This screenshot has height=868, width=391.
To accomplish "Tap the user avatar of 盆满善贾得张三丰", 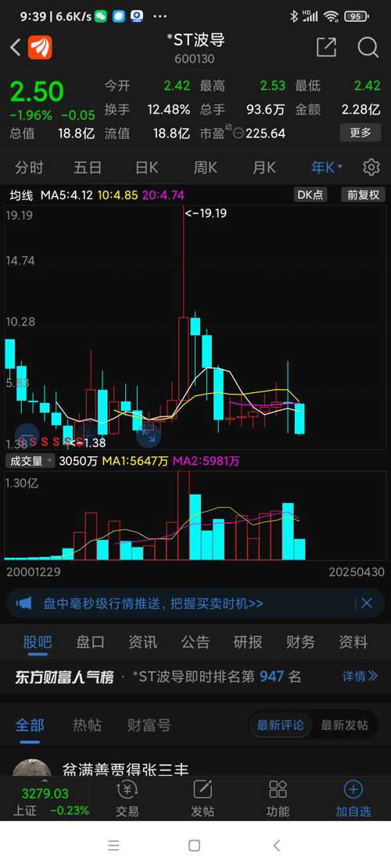I will [32, 768].
